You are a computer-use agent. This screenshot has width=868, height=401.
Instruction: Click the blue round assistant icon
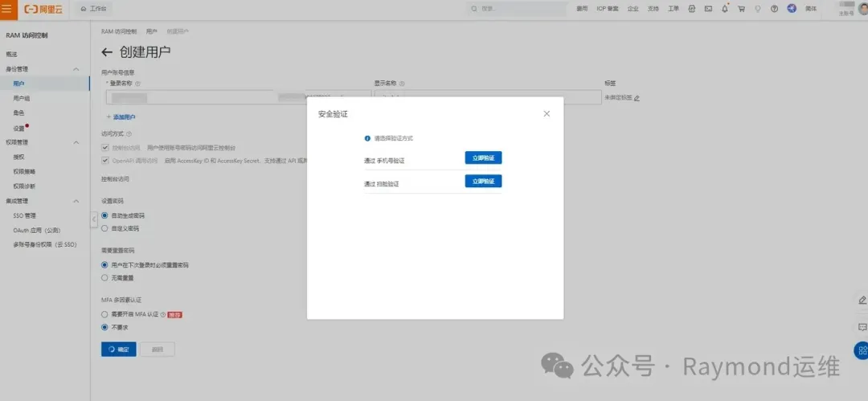click(792, 9)
